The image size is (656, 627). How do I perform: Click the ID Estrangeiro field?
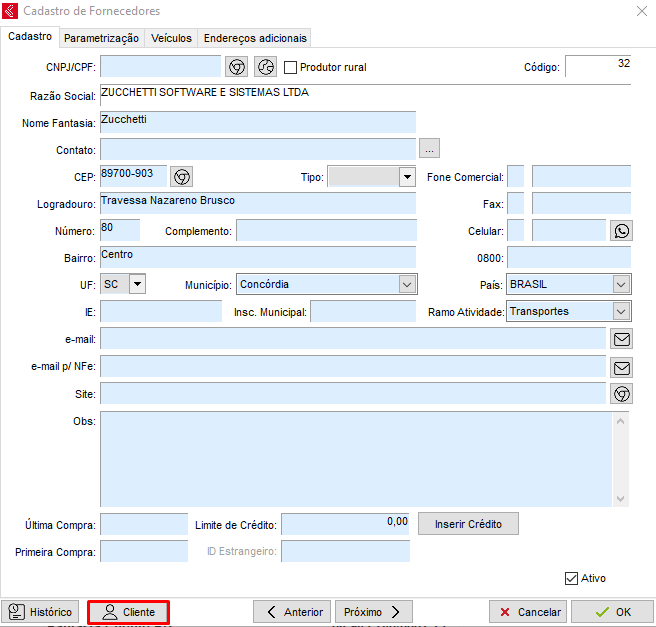tap(346, 551)
